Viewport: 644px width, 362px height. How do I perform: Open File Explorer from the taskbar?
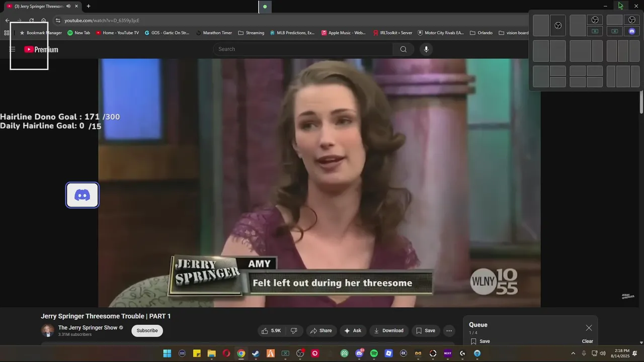(x=211, y=353)
